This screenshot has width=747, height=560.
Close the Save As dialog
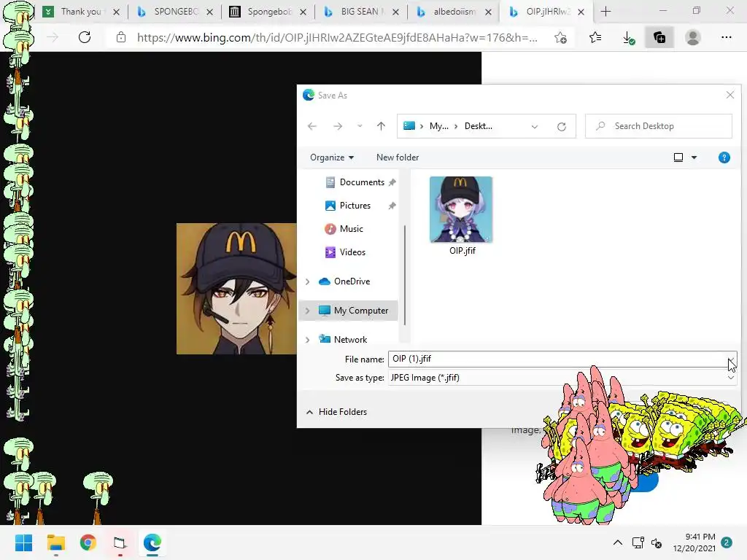(729, 95)
